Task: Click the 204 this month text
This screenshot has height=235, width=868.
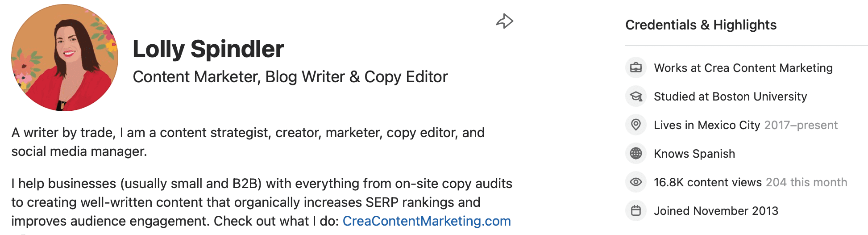Action: coord(806,182)
